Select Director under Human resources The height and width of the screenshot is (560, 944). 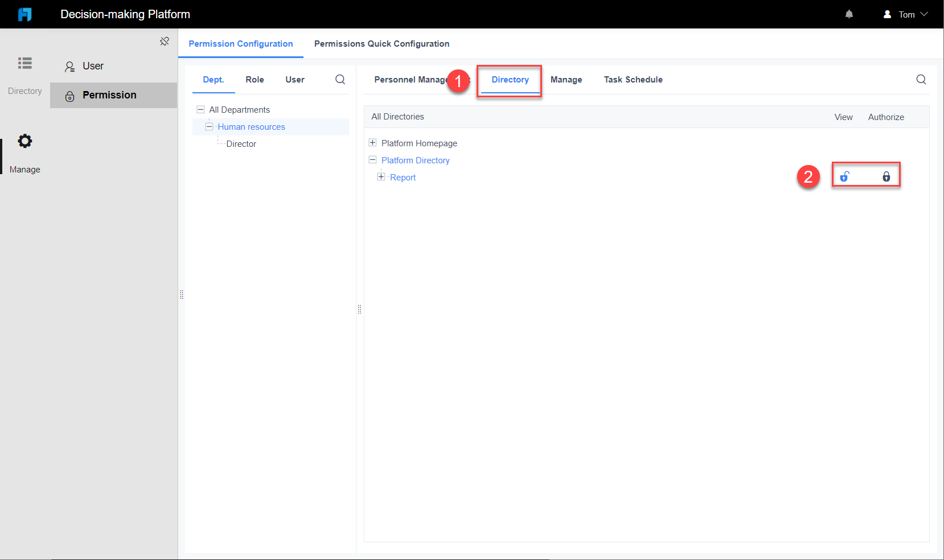tap(241, 143)
